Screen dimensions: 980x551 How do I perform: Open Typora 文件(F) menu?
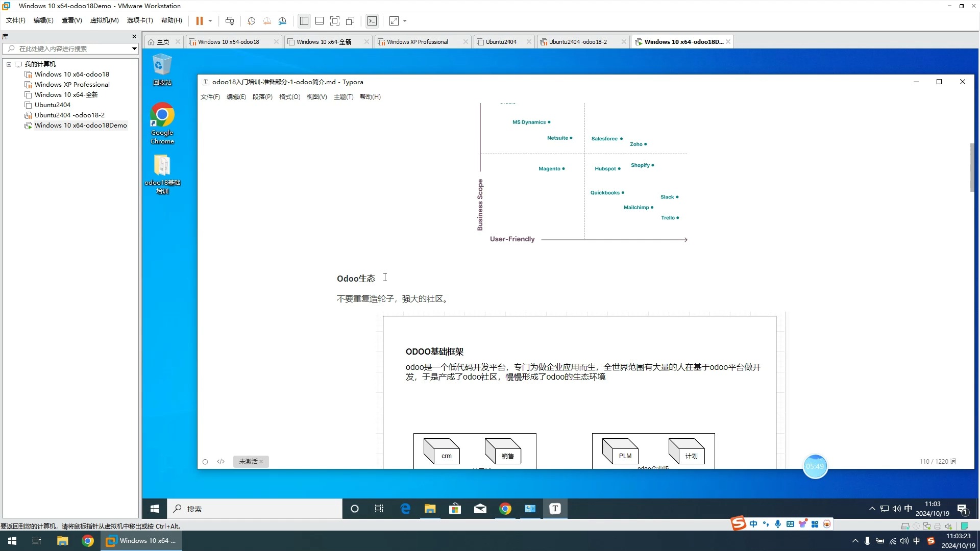click(210, 97)
